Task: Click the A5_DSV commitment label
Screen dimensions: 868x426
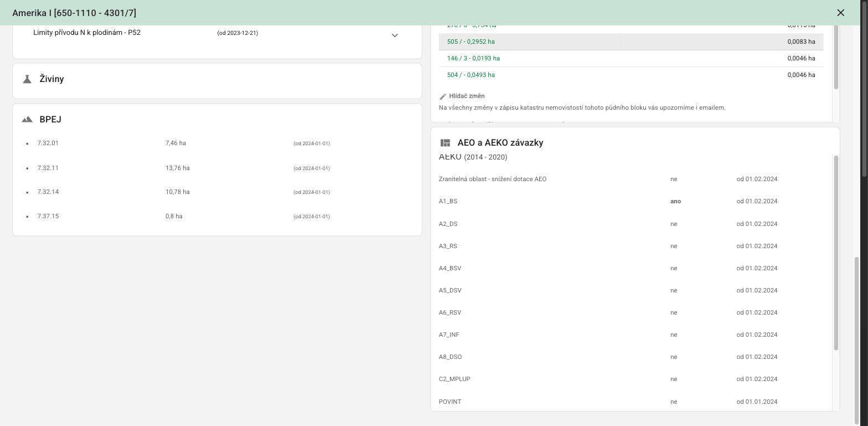Action: pos(450,290)
